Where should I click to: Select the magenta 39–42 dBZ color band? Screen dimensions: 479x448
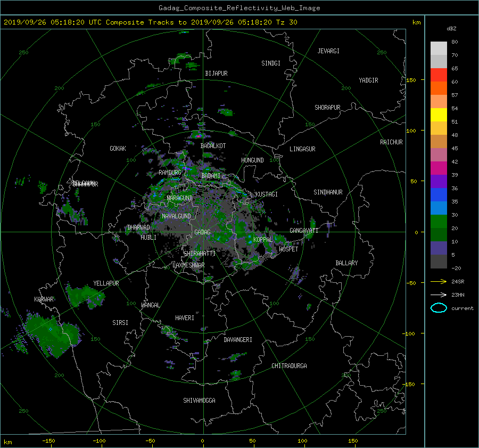pyautogui.click(x=439, y=168)
